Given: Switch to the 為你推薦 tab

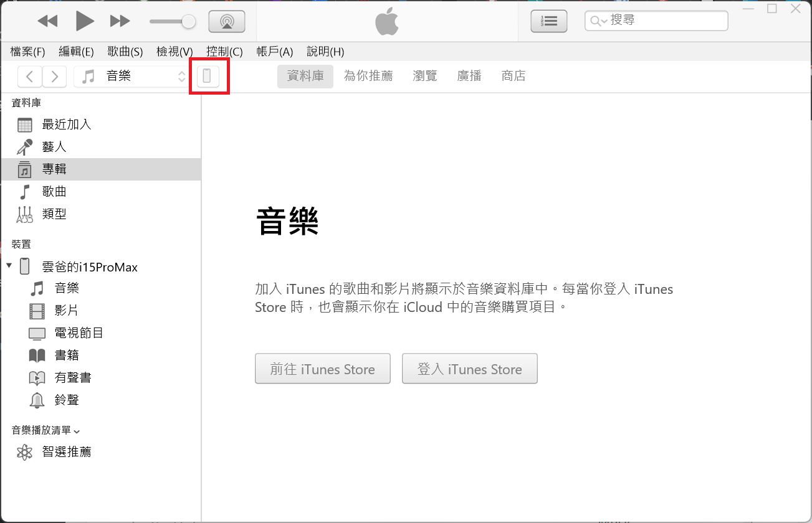Looking at the screenshot, I should tap(368, 76).
